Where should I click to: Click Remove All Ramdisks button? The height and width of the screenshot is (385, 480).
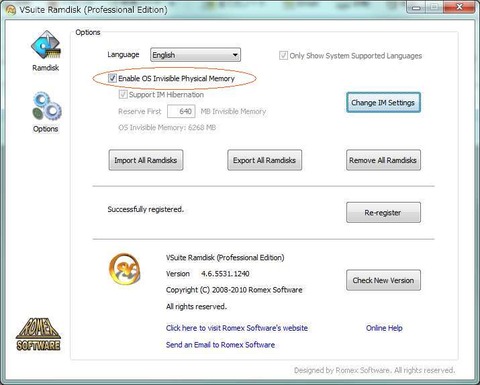pos(383,160)
